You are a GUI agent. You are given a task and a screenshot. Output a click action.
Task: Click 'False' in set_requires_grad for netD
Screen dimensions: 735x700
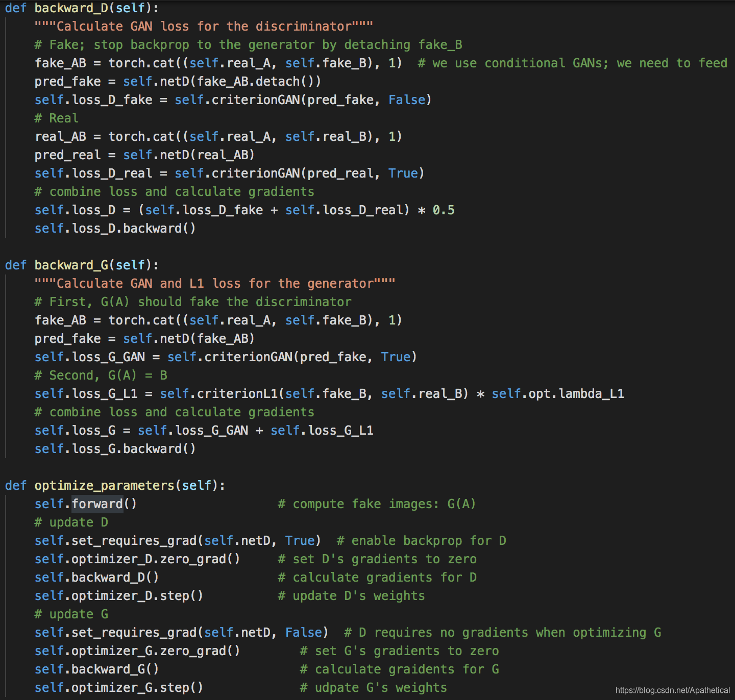304,633
